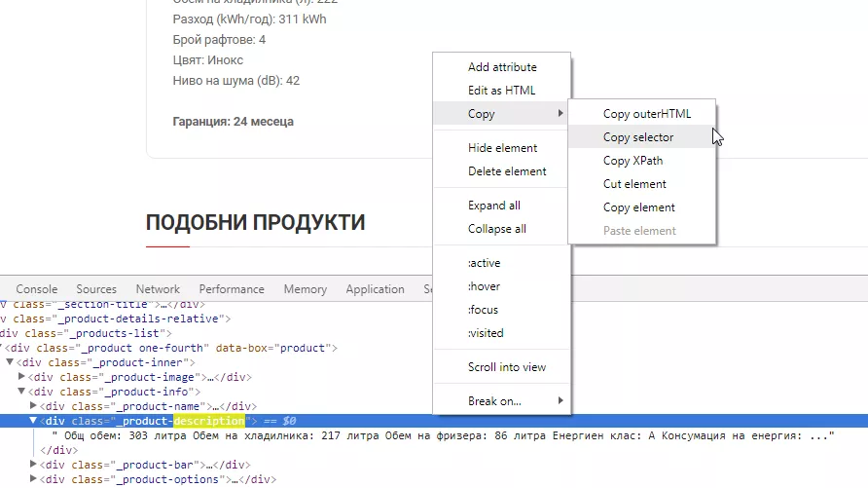Open the Memory tab
Screen dimensions: 868x488
click(305, 289)
